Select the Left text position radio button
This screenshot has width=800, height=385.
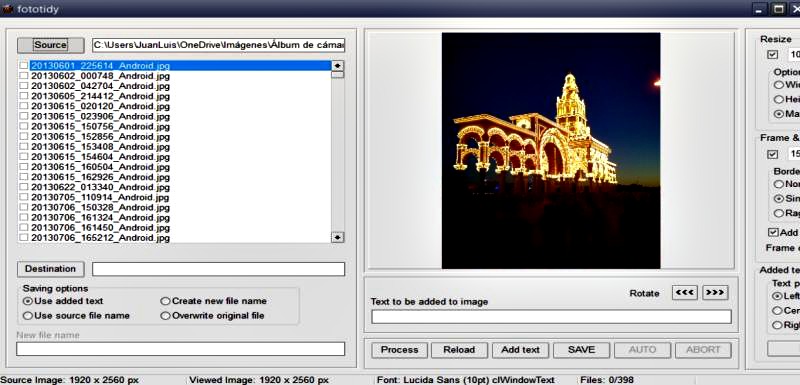[x=777, y=296]
